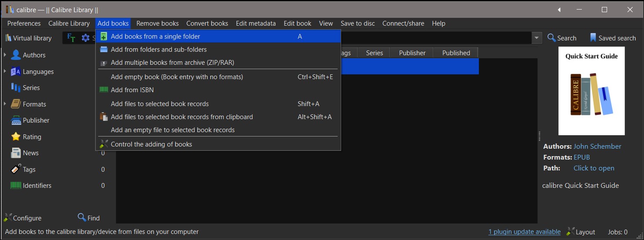Expand the Formats tree node

(5, 104)
